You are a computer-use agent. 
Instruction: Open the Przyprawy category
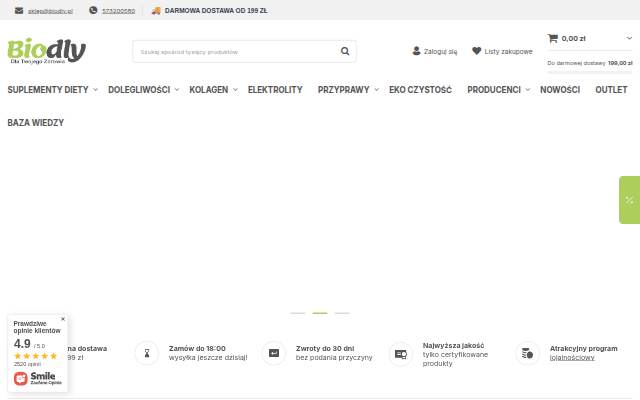[343, 90]
